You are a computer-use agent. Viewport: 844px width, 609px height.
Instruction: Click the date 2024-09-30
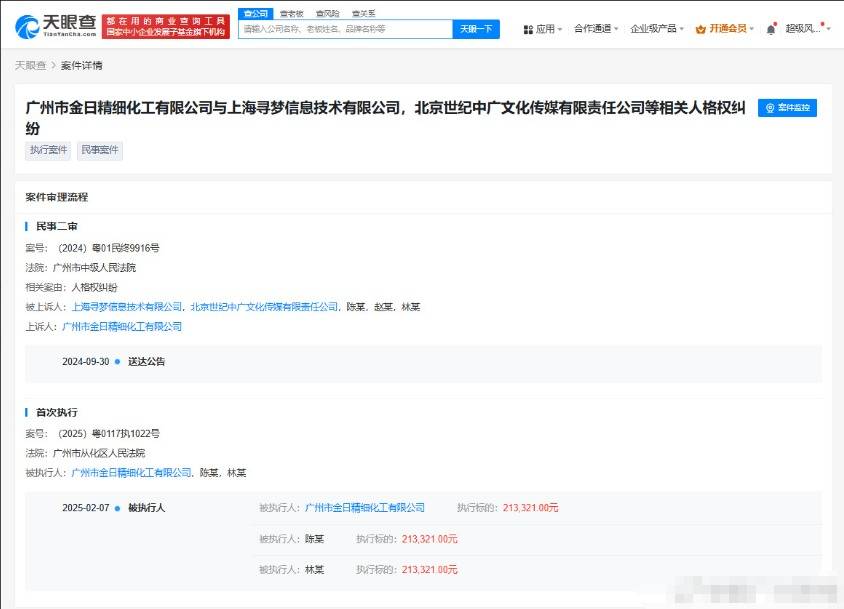point(86,362)
